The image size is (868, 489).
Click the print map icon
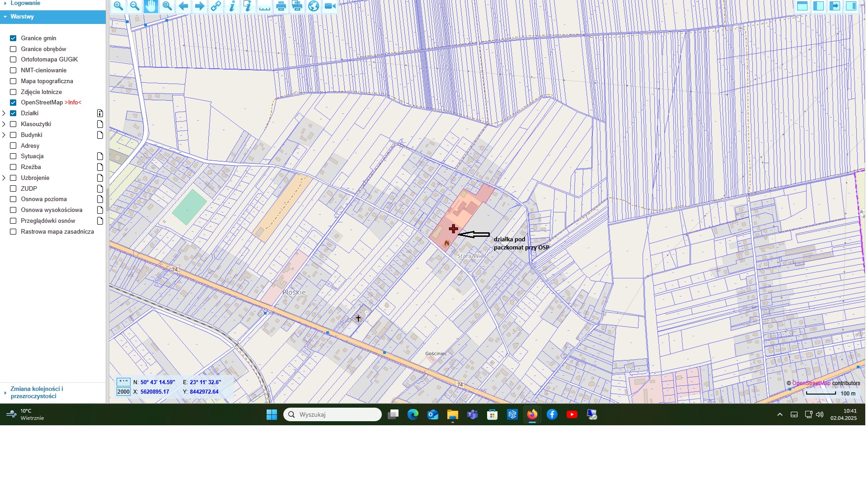tap(281, 6)
